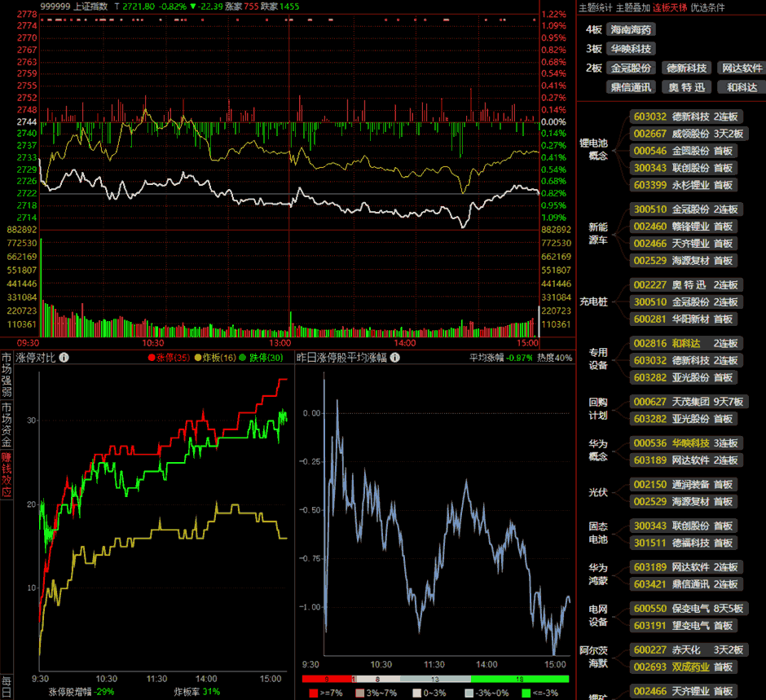This screenshot has width=766, height=700.
Task: Select 603421 鼎信通讯 2连板 row
Action: click(x=686, y=584)
